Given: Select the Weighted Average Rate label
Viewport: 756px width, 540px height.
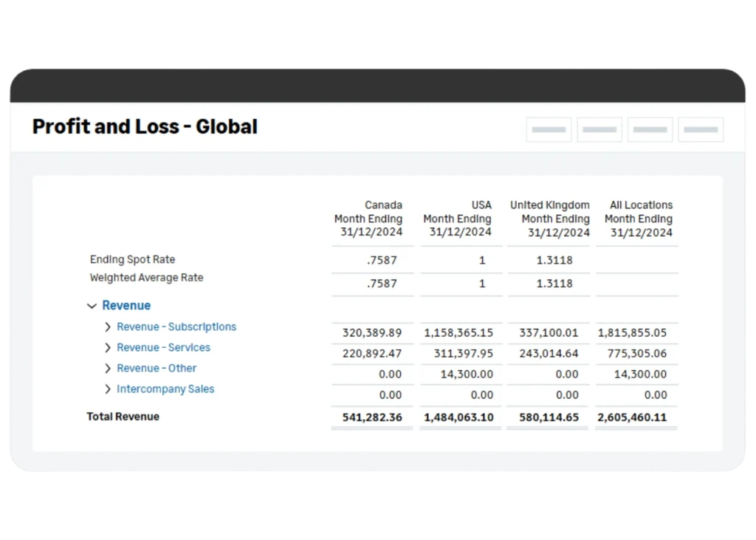Looking at the screenshot, I should pos(147,278).
